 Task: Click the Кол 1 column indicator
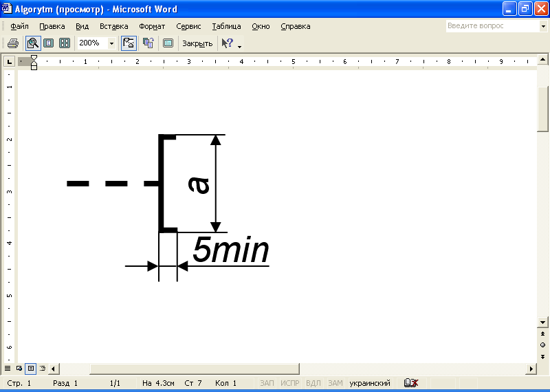coord(226,383)
